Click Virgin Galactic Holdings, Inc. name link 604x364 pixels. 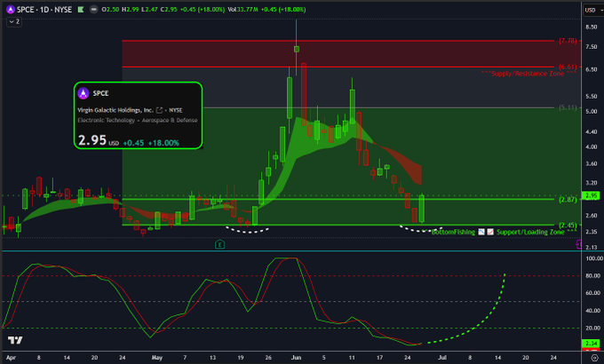pos(115,110)
